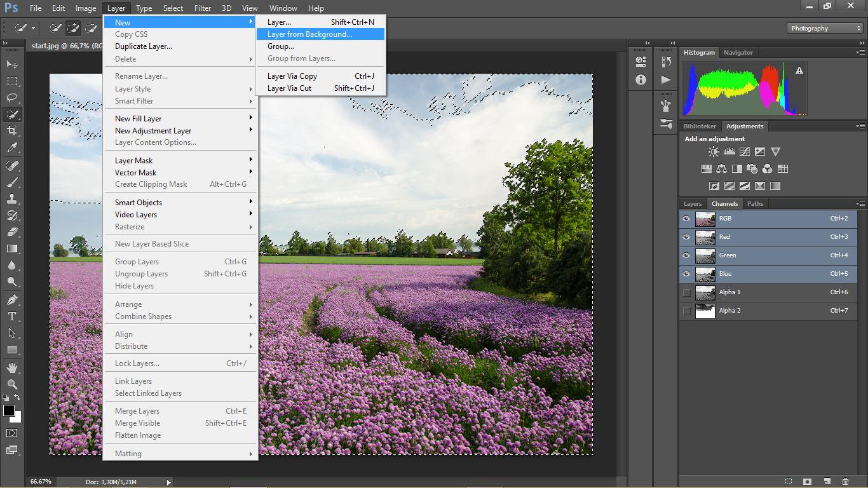The height and width of the screenshot is (488, 868).
Task: Click the foreground color swatch
Action: [x=9, y=411]
